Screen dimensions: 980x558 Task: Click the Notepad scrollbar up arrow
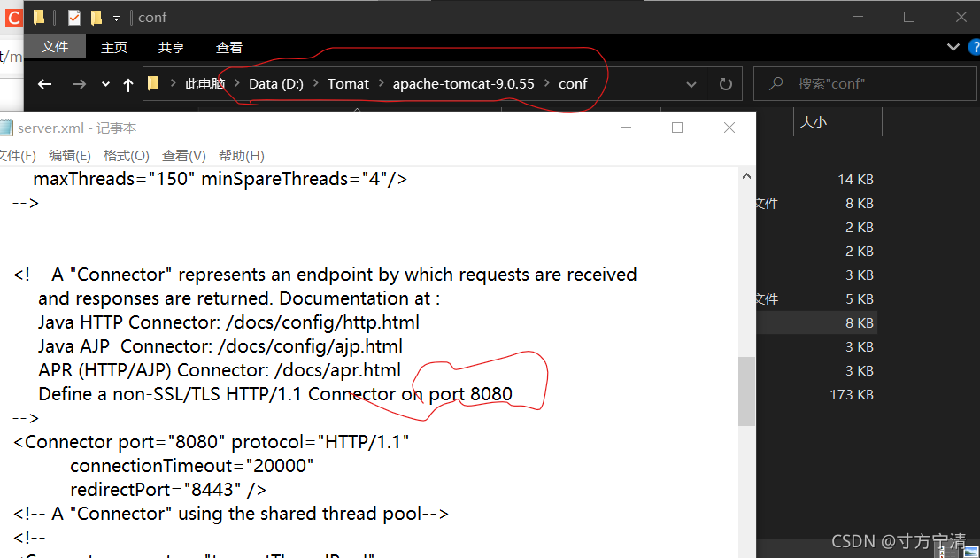click(x=746, y=176)
